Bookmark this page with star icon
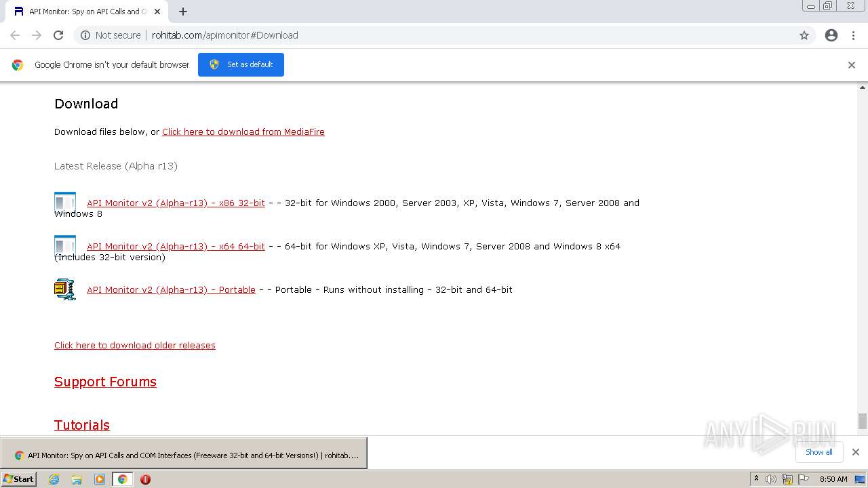868x488 pixels. 804,35
